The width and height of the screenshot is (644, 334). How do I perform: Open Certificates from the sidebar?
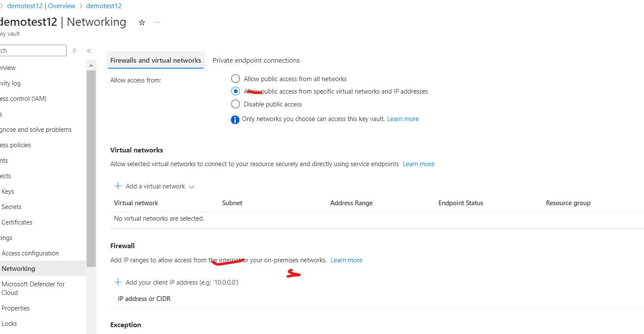pos(17,222)
